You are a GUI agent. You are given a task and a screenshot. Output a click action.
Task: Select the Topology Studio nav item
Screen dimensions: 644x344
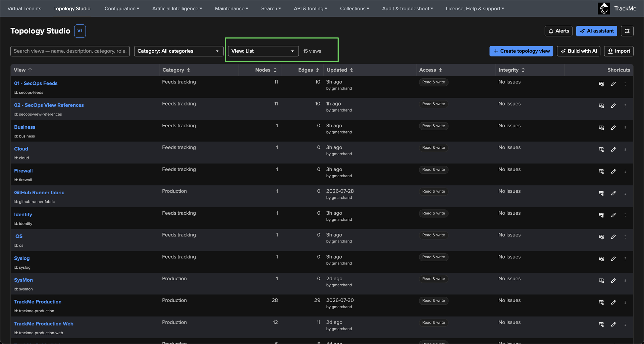tap(72, 8)
